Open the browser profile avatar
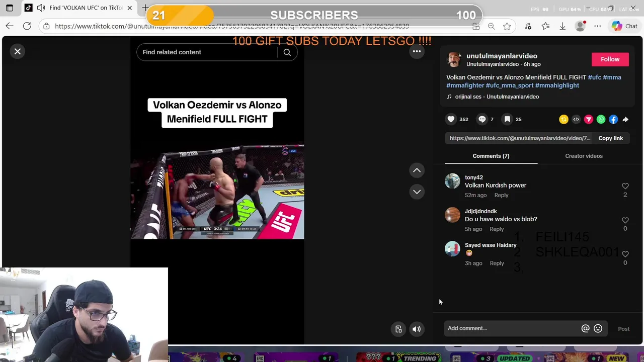Image resolution: width=644 pixels, height=362 pixels. pyautogui.click(x=580, y=26)
